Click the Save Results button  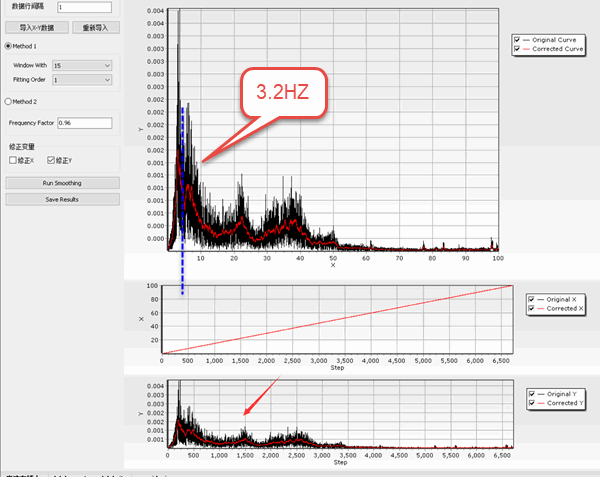click(62, 199)
